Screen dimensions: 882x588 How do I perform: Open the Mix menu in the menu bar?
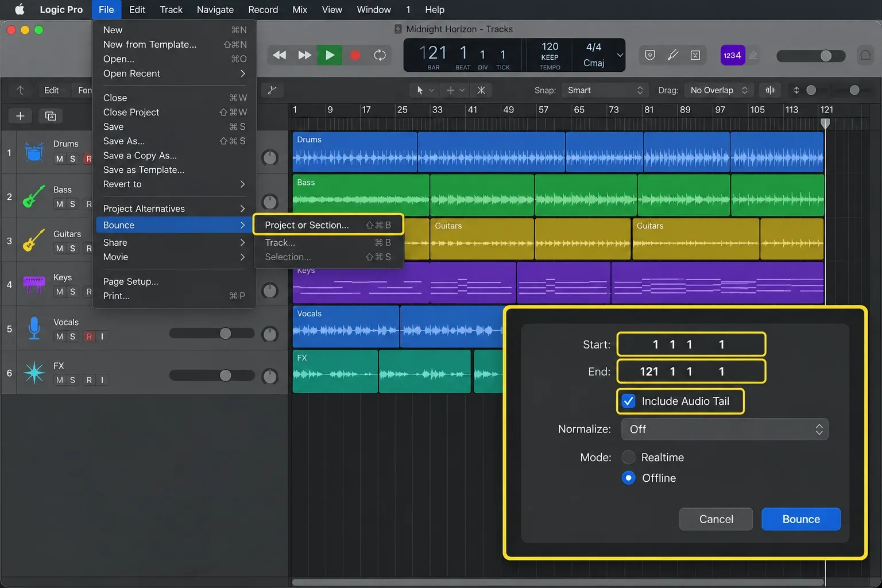pyautogui.click(x=300, y=9)
